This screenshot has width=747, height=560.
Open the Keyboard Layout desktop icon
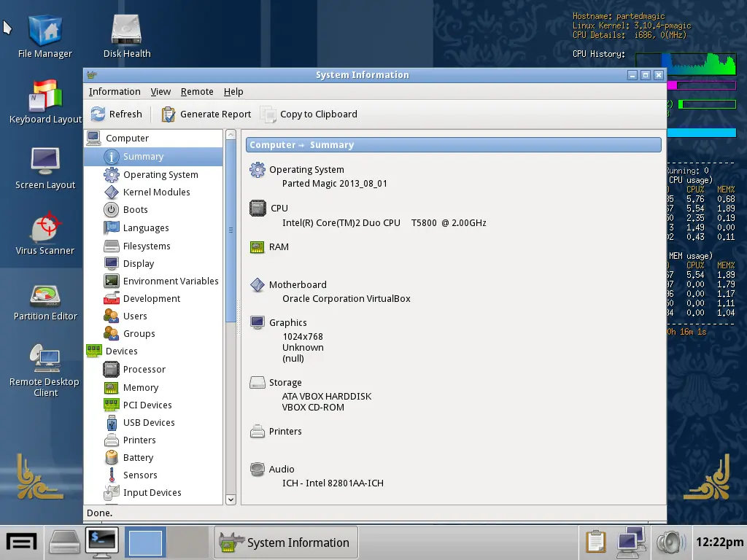point(45,102)
